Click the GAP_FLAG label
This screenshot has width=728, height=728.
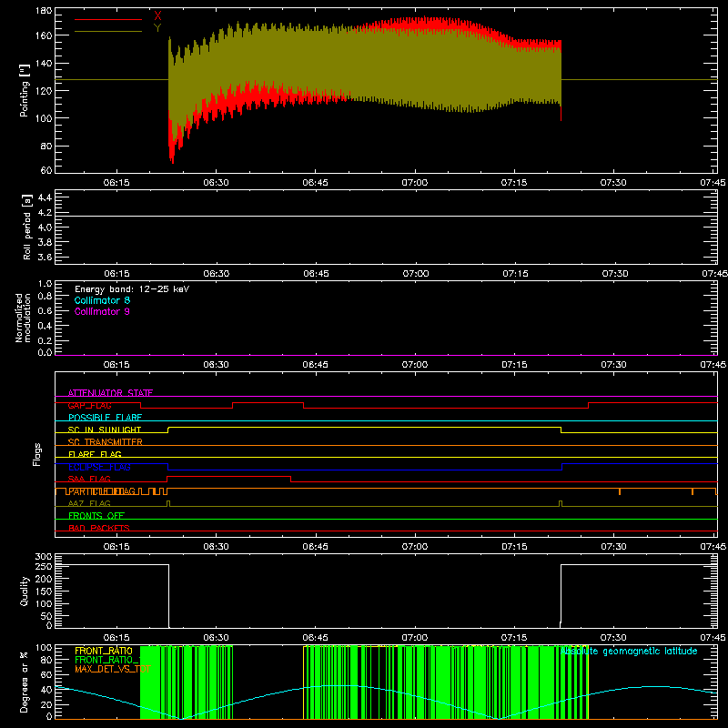click(x=89, y=405)
